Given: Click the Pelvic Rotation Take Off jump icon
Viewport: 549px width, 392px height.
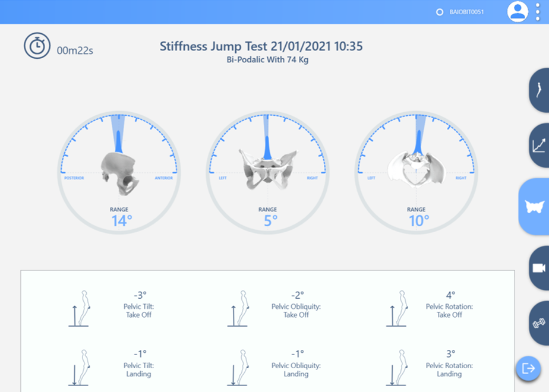Looking at the screenshot, I should (x=397, y=308).
